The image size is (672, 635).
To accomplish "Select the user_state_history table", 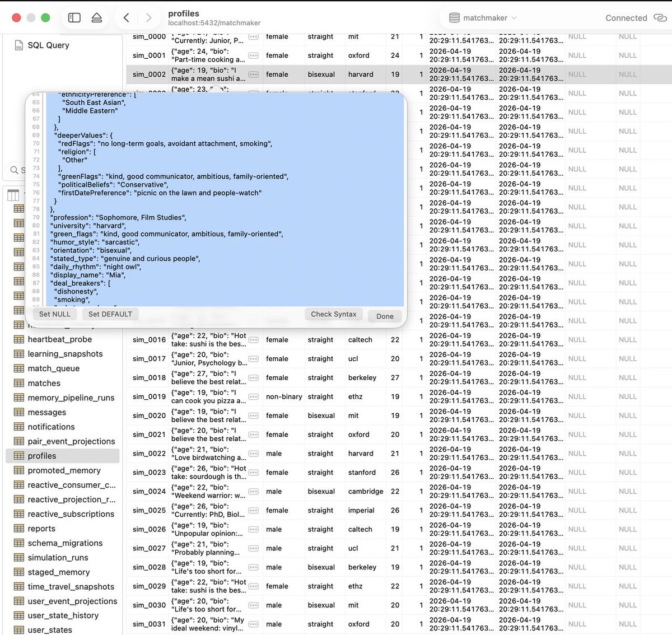I will [x=63, y=615].
